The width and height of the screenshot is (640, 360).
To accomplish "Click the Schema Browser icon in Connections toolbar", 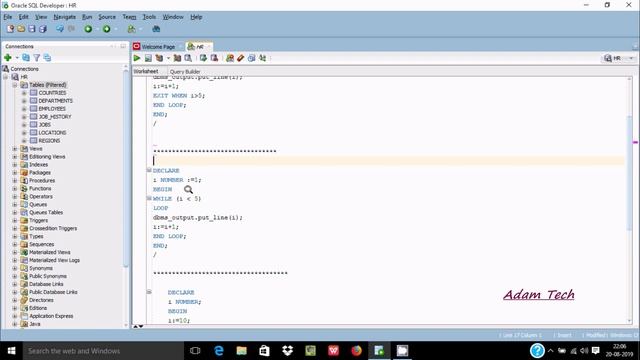I will 47,58.
